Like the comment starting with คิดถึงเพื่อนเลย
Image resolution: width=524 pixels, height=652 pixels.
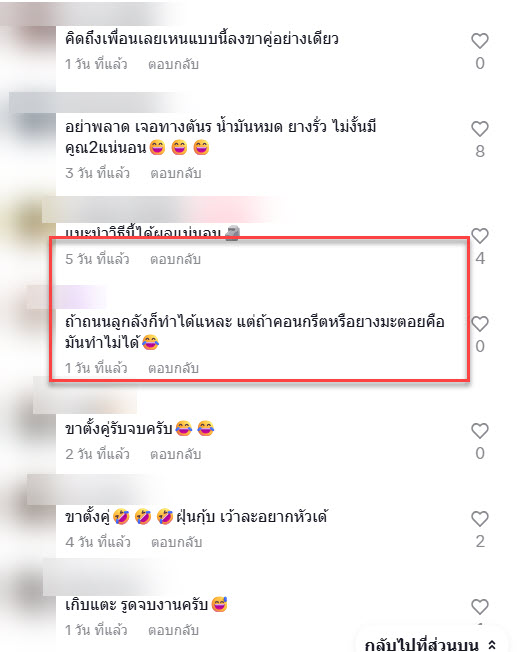(480, 41)
